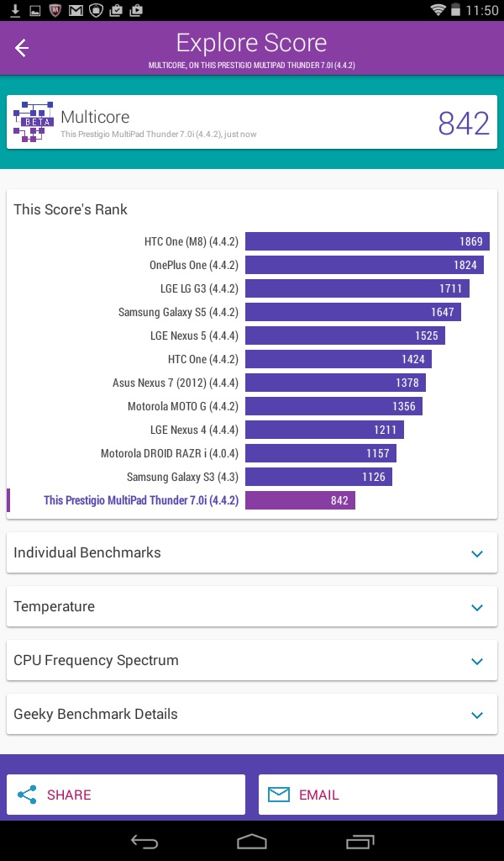Viewport: 504px width, 861px height.
Task: Tap the Samsung Galaxy S5 score bar
Action: [353, 312]
